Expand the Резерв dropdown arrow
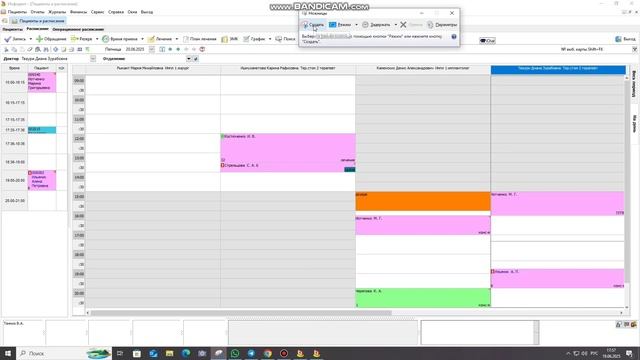This screenshot has height=360, width=640. coord(97,39)
